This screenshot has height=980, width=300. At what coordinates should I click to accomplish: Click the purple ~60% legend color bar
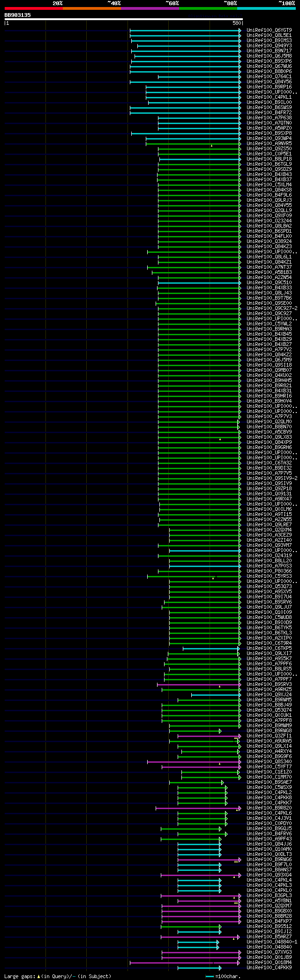click(150, 8)
